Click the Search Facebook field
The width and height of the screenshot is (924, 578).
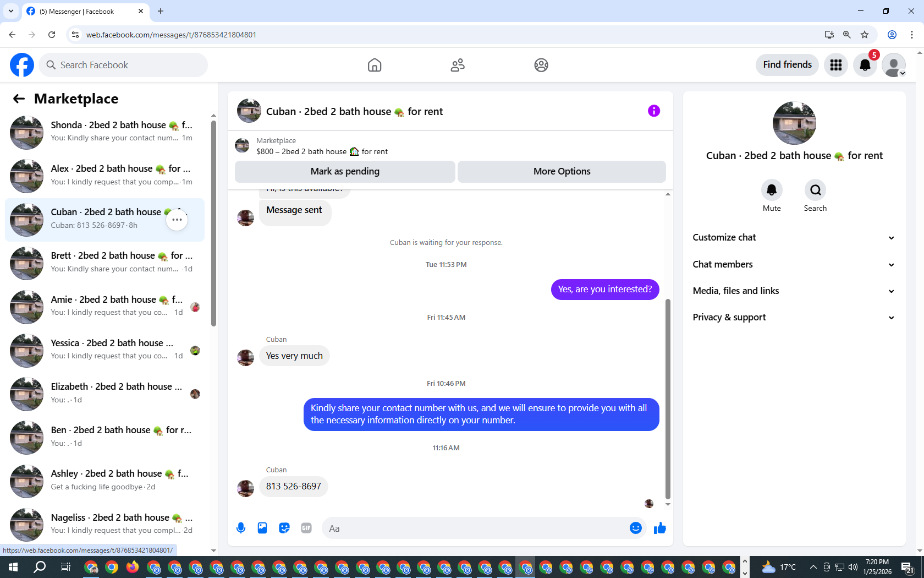[x=124, y=65]
